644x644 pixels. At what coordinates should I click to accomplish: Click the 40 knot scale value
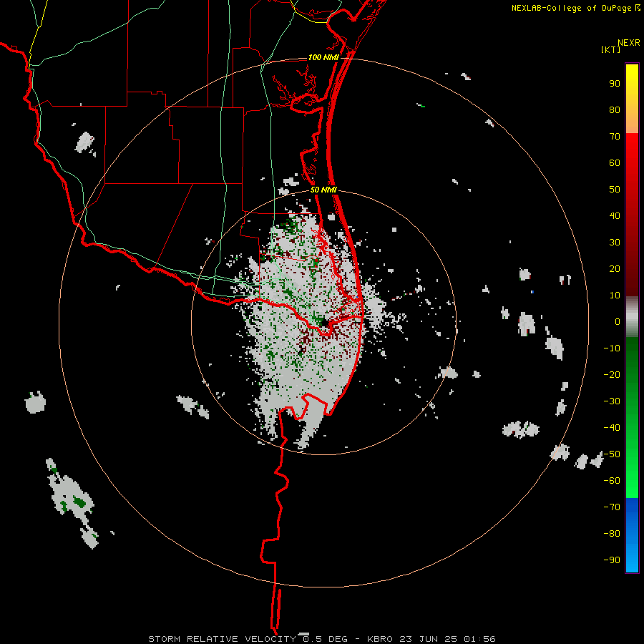pos(615,216)
